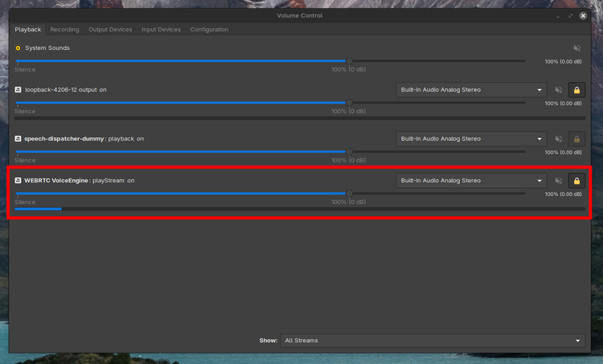Click the System Sounds stream icon
Image resolution: width=603 pixels, height=364 pixels.
(18, 48)
